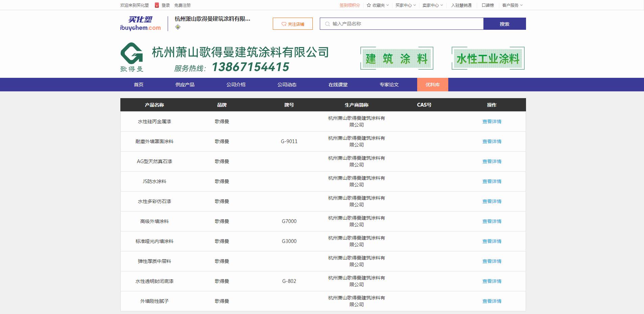Viewport: 644px width, 314px height.
Task: Switch to 公司动态 tab
Action: click(287, 85)
